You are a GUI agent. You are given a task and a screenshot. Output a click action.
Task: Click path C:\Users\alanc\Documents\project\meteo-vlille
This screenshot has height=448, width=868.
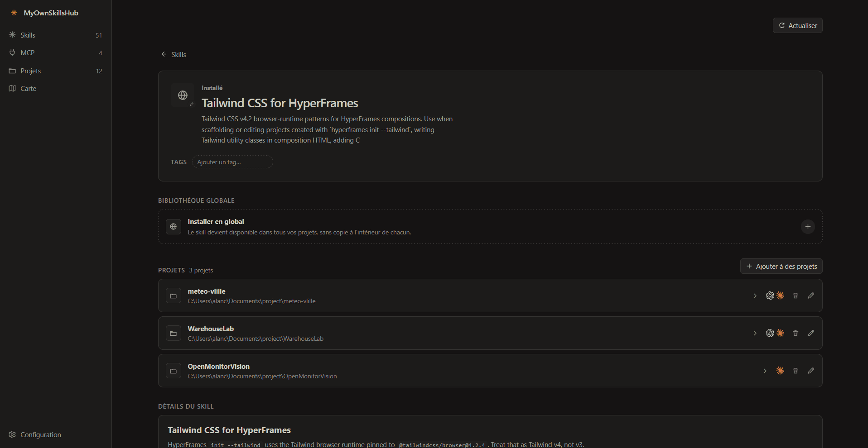pos(251,301)
